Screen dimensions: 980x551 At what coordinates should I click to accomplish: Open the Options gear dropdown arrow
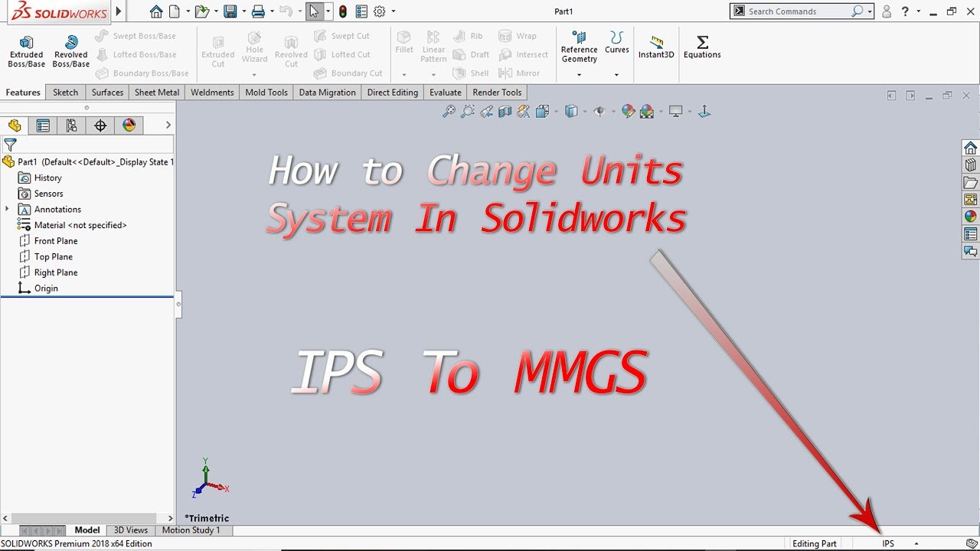394,11
